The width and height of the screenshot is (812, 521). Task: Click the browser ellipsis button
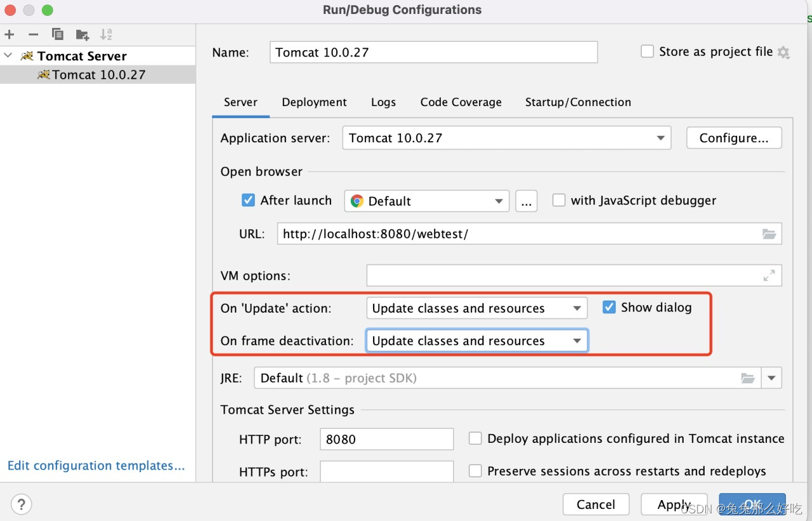(x=526, y=201)
